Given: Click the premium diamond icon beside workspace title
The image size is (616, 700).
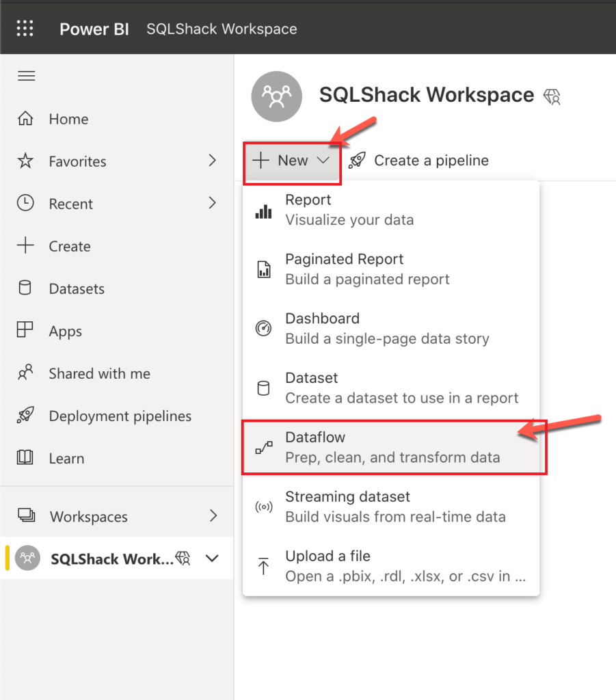Looking at the screenshot, I should coord(552,96).
